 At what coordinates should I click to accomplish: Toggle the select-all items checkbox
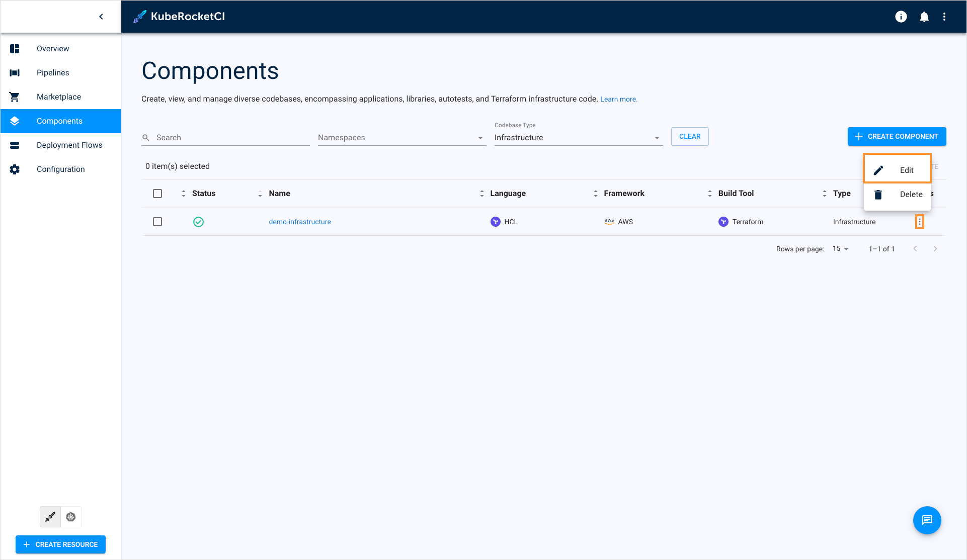click(157, 193)
